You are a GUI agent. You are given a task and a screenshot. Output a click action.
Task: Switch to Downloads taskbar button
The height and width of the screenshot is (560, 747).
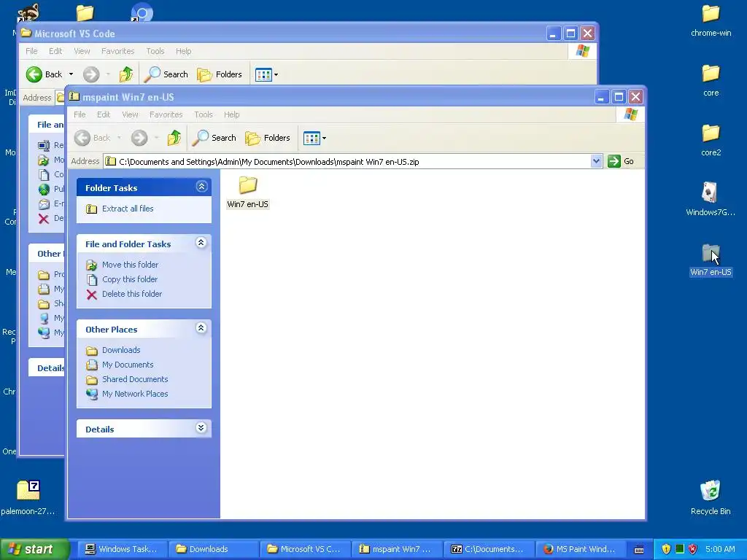[x=214, y=549]
